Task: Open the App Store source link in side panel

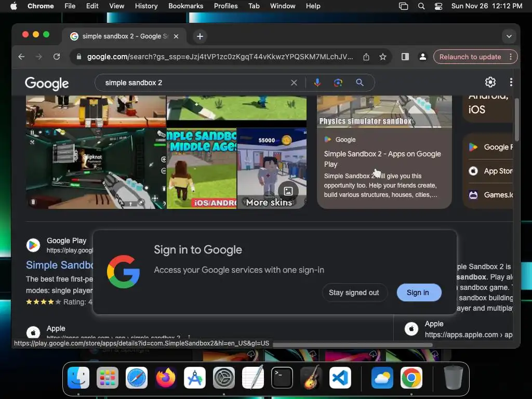Action: point(491,171)
